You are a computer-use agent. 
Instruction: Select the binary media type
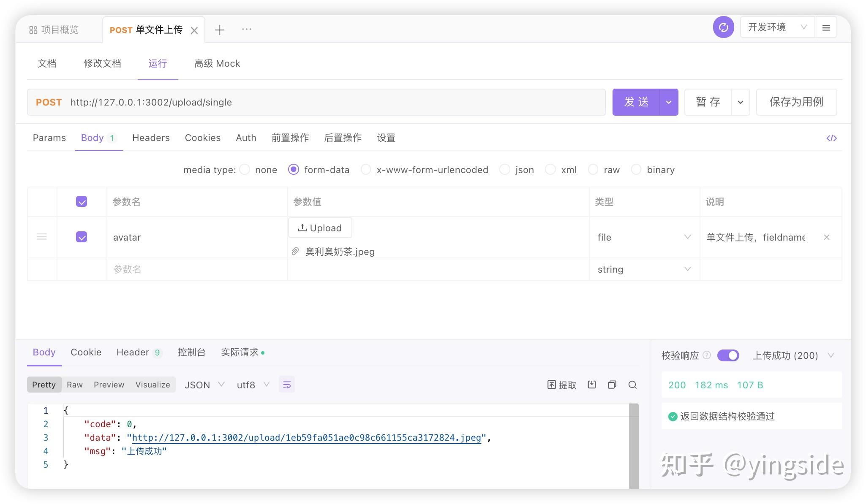(636, 170)
